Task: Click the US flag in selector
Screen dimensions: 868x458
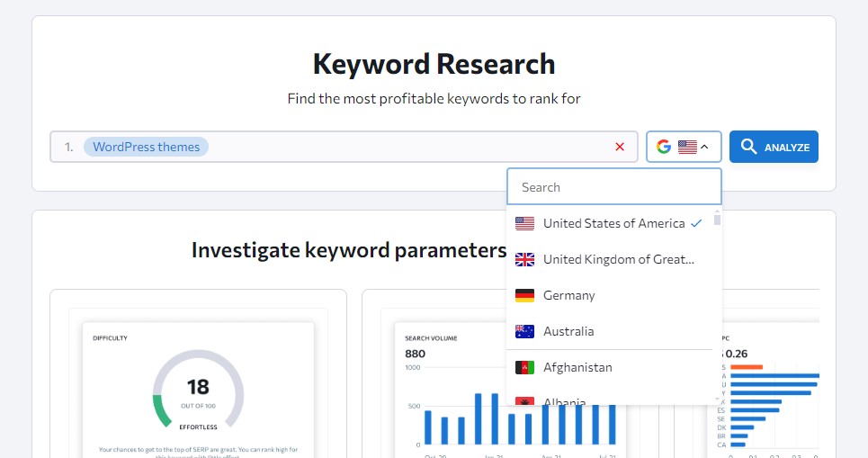Action: click(687, 147)
